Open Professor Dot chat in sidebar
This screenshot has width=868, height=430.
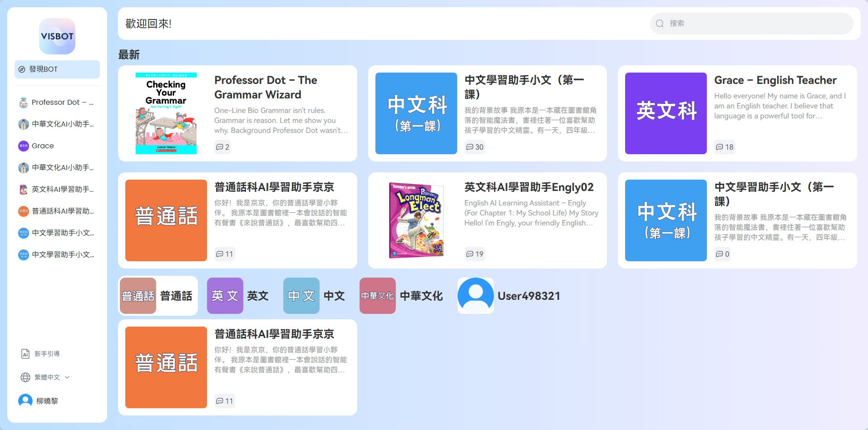pyautogui.click(x=57, y=103)
